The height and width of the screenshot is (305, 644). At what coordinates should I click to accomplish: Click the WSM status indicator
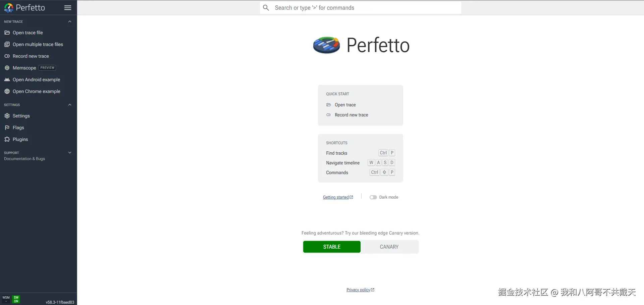coord(6,299)
